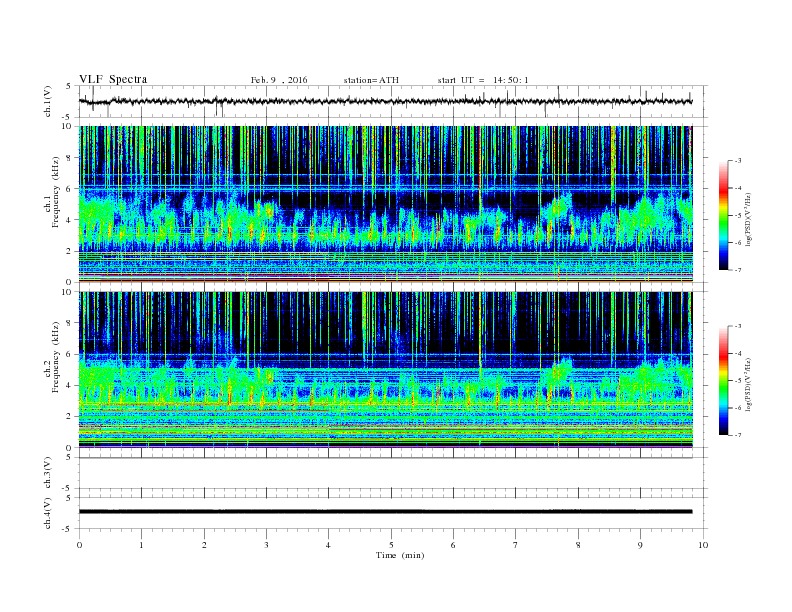792x612 pixels.
Task: Click the time axis tick label "0"
Action: pyautogui.click(x=79, y=545)
